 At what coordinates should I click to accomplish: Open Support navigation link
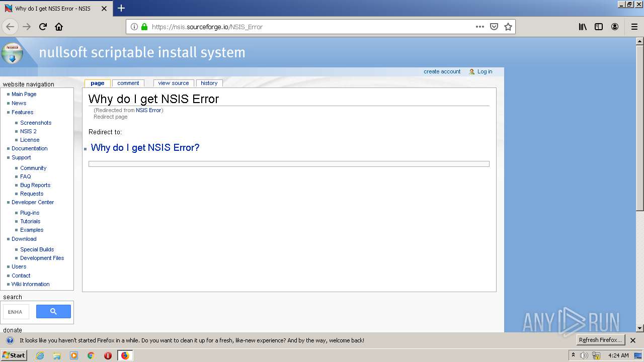21,157
